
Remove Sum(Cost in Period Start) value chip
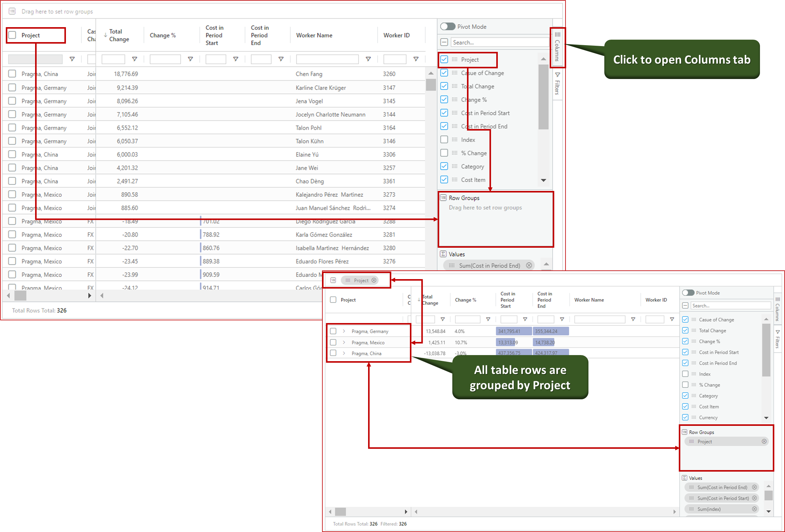click(x=754, y=498)
